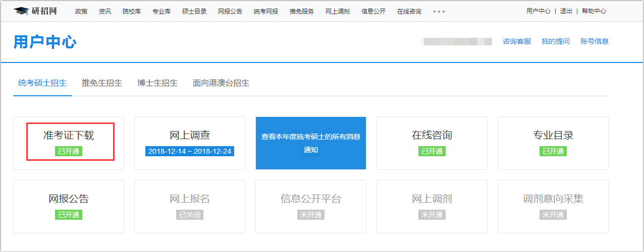Click the 已关闭 badge under 网上报名
Viewport: 644px width, 252px height.
190,215
